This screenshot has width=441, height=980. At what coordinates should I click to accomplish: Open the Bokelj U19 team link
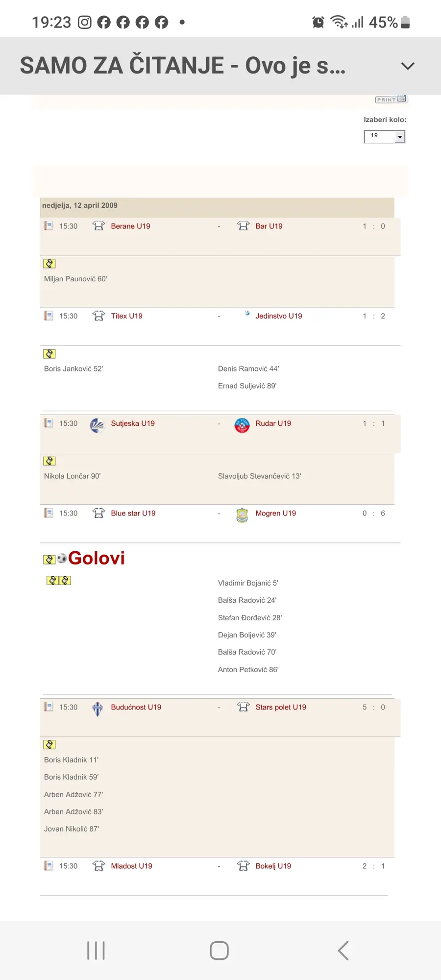pyautogui.click(x=273, y=866)
